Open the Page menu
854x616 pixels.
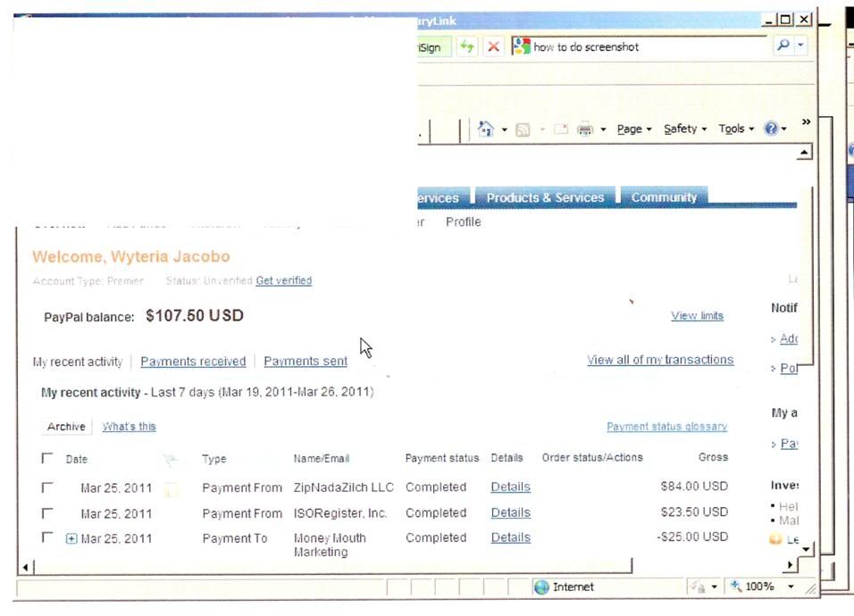634,129
